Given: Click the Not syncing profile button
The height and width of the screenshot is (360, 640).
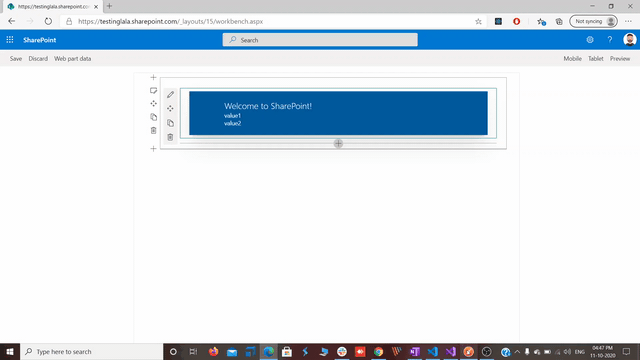Looking at the screenshot, I should [593, 21].
